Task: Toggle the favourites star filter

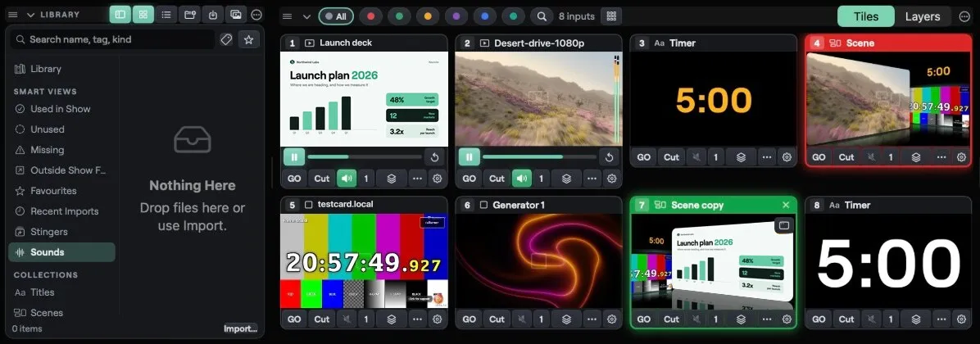Action: click(x=249, y=39)
